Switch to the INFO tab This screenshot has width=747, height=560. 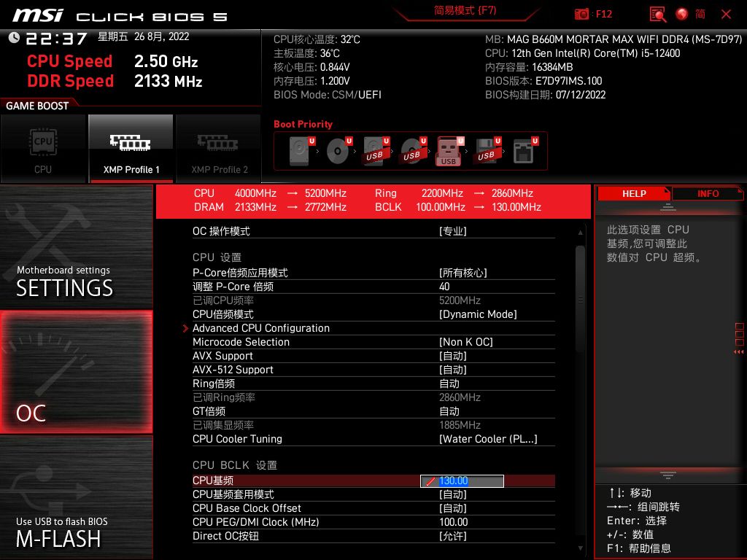(708, 193)
